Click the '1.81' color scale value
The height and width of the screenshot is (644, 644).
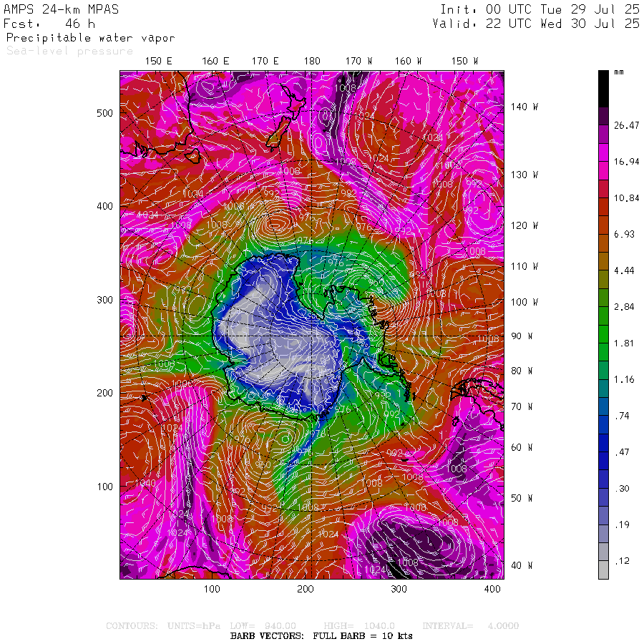coord(624,343)
